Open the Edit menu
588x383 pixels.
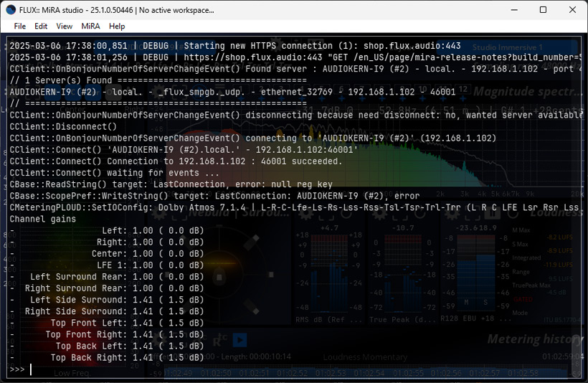click(41, 27)
